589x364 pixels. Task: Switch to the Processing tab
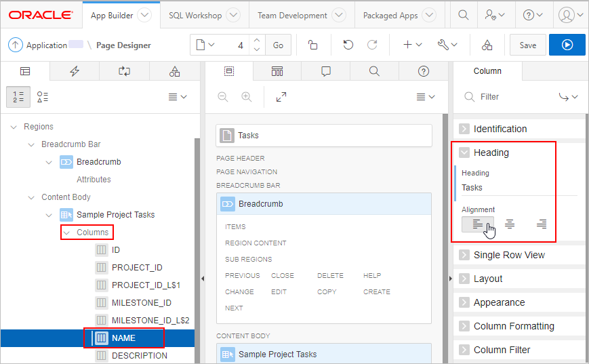(124, 71)
